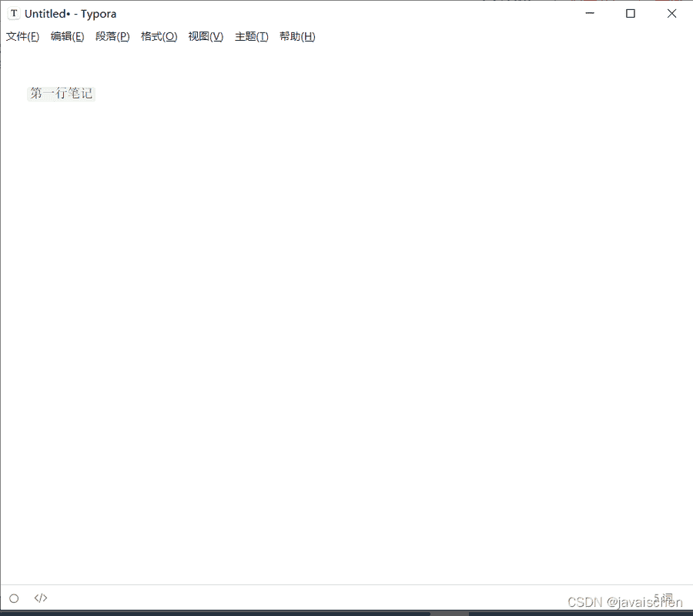This screenshot has width=693, height=616.
Task: Open the 段落(P) menu
Action: (112, 37)
